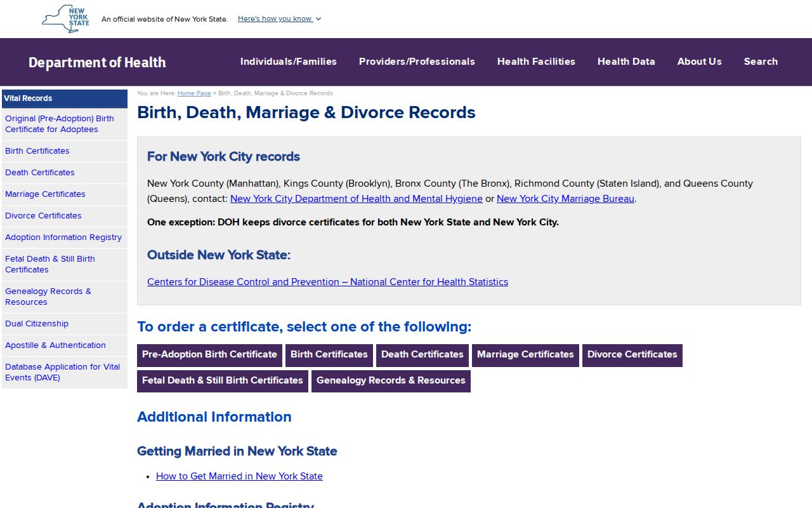This screenshot has width=812, height=508.
Task: Click the DOH divorce certificates exception note
Action: 353,222
